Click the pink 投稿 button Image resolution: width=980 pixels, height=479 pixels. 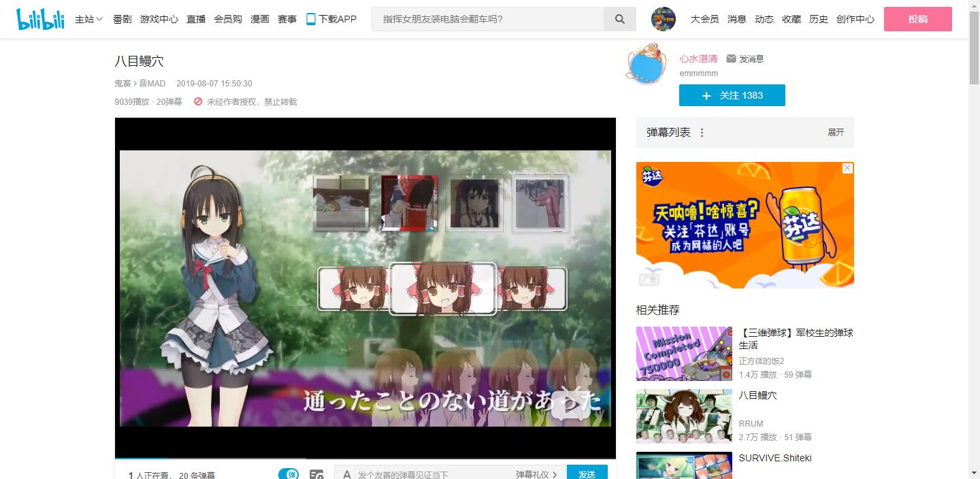(918, 19)
